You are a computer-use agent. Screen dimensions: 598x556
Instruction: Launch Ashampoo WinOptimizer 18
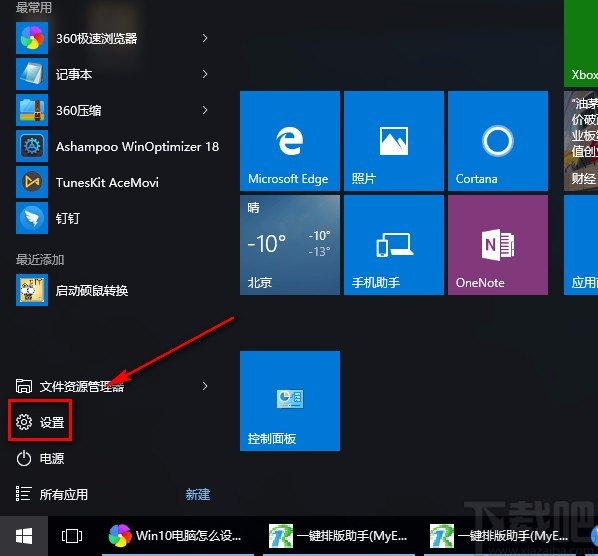click(x=117, y=146)
